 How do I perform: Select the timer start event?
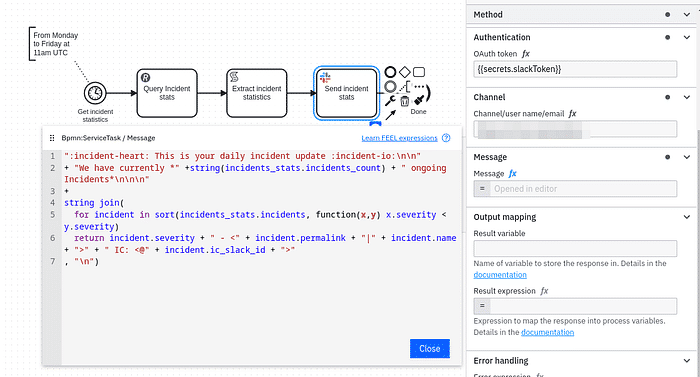coord(95,93)
